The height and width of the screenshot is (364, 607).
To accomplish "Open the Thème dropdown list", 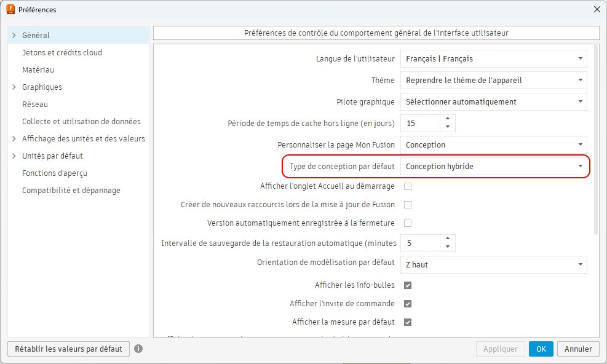I will point(493,81).
